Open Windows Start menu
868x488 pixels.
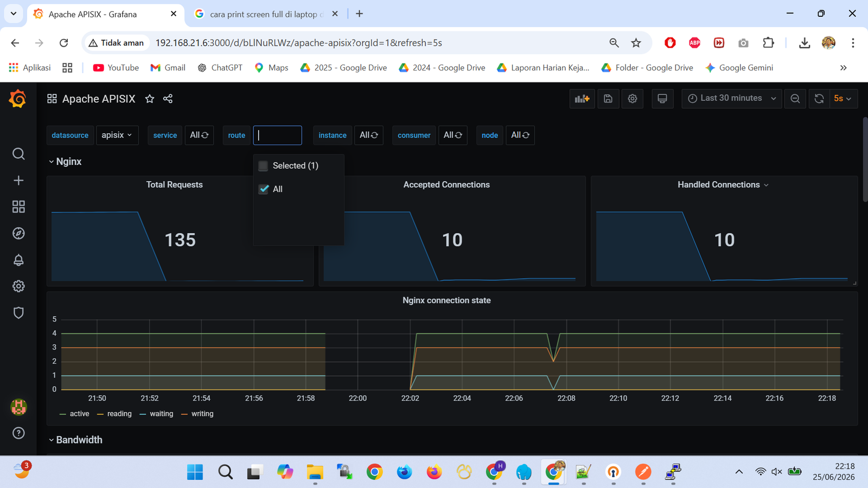(195, 472)
